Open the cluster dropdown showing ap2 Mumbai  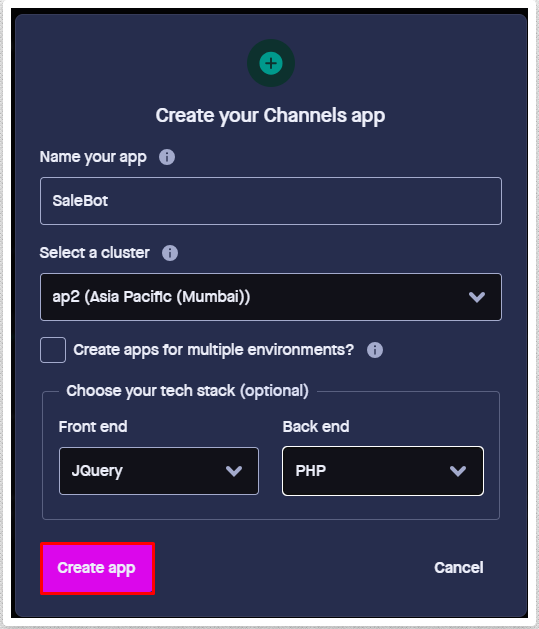pyautogui.click(x=271, y=297)
